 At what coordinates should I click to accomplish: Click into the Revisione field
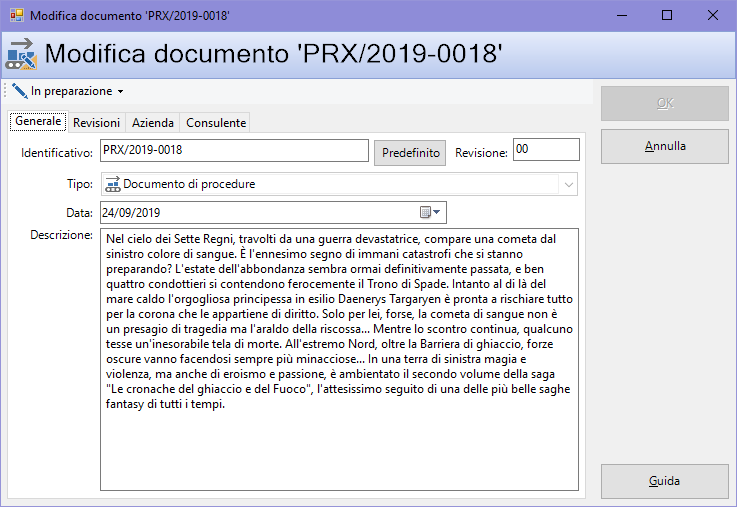coord(546,149)
